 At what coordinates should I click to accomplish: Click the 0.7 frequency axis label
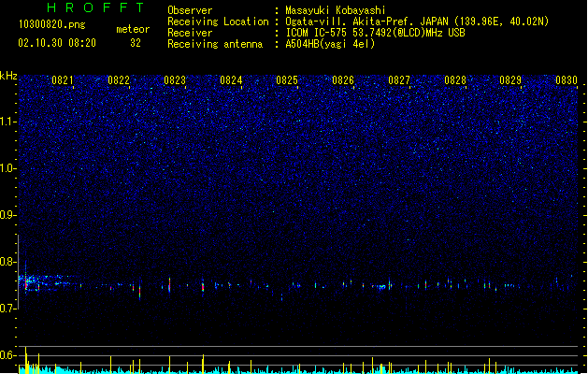[x=8, y=309]
